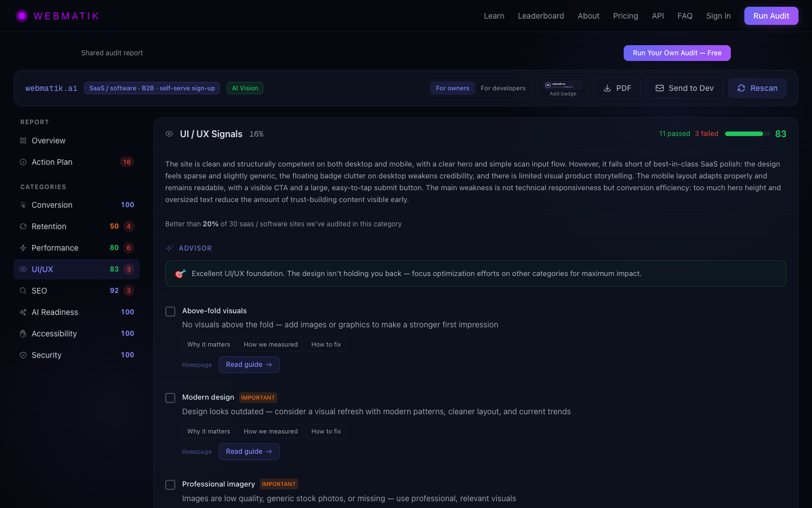This screenshot has width=812, height=508.
Task: Open the Sign in link
Action: coord(718,16)
